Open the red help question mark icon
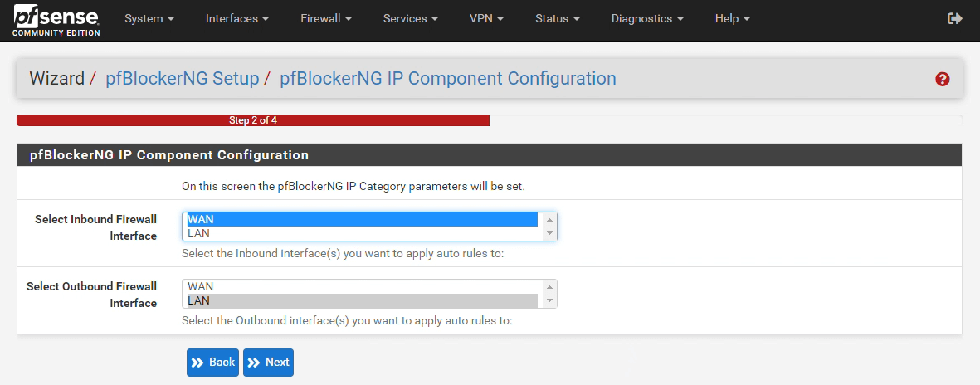This screenshot has width=980, height=385. pos(942,79)
